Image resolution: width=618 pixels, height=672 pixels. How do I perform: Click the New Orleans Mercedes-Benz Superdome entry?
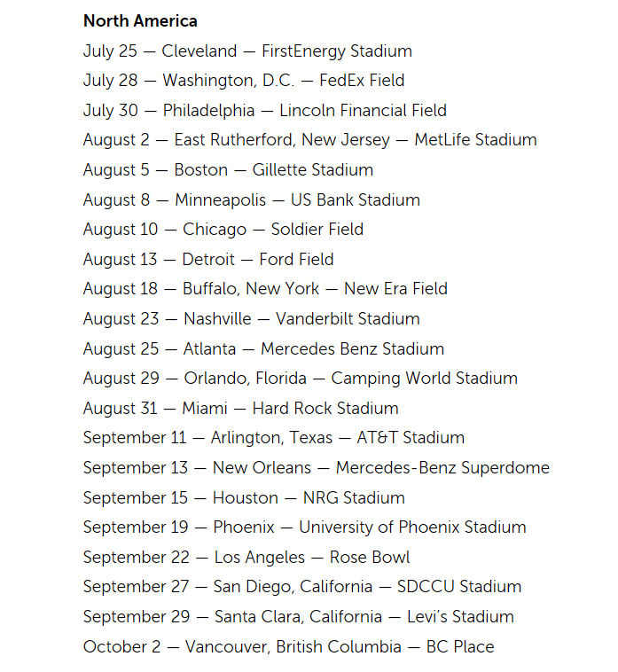pyautogui.click(x=317, y=468)
